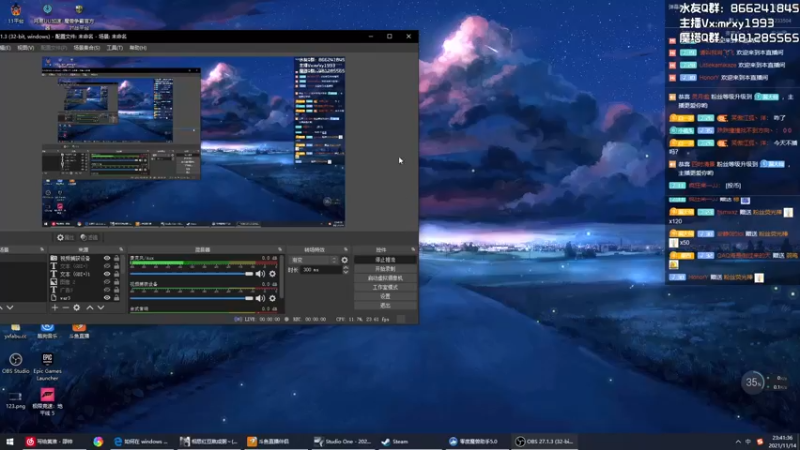800x450 pixels.
Task: Select the 视频捕获设备 source row
Action: click(x=86, y=258)
